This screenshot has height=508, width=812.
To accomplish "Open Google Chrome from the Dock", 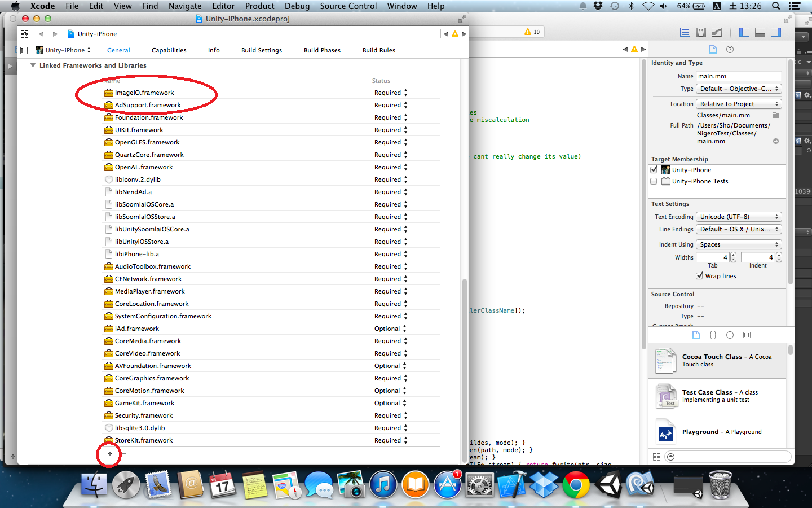I will click(x=576, y=485).
